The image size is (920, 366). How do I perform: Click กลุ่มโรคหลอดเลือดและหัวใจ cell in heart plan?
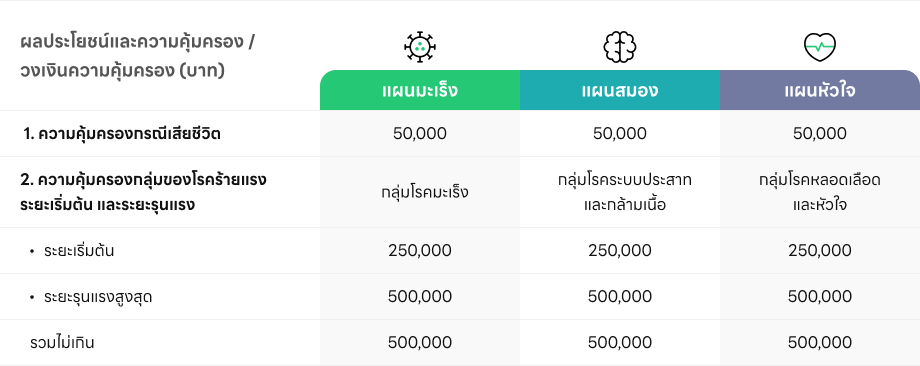click(820, 192)
